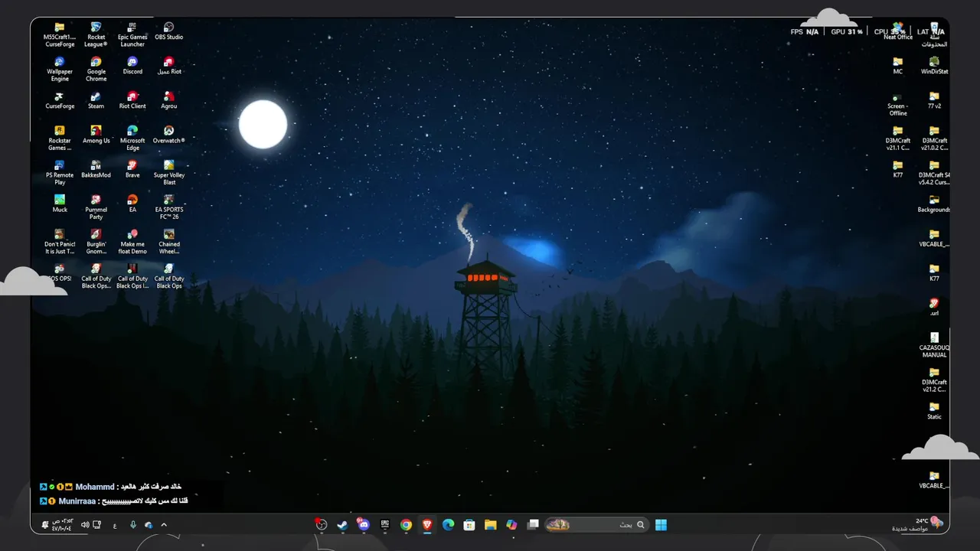Select the EA SPORTS FC 26 icon

click(169, 207)
